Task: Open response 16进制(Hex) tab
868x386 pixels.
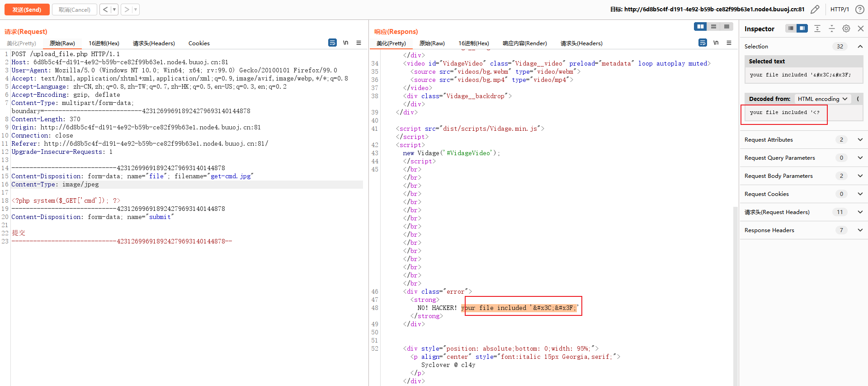Action: tap(474, 43)
